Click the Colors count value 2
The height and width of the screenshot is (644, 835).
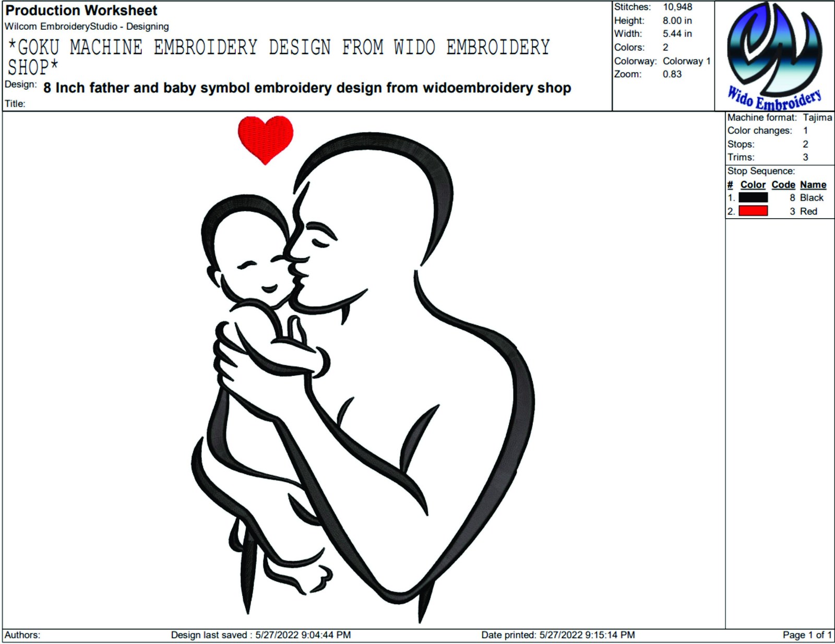tap(665, 47)
